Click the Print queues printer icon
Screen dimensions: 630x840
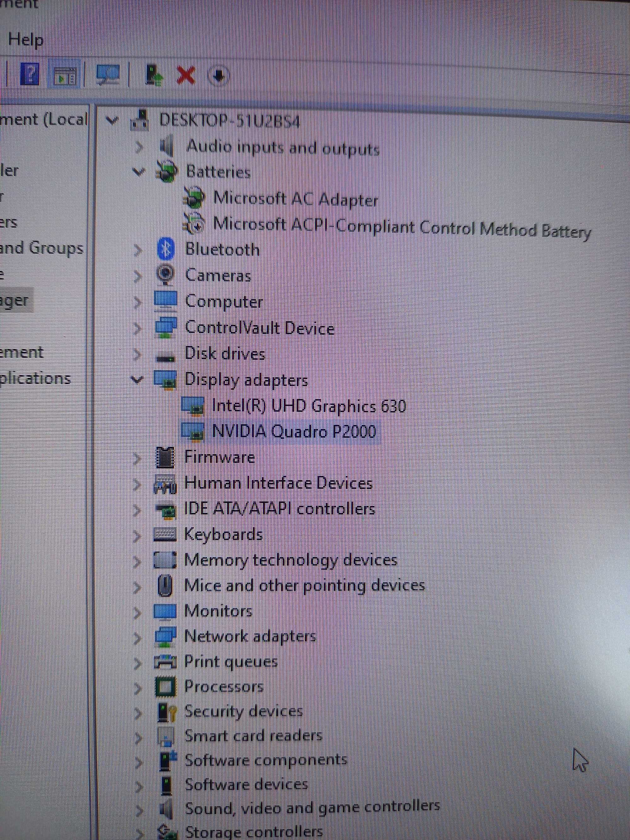pos(165,662)
